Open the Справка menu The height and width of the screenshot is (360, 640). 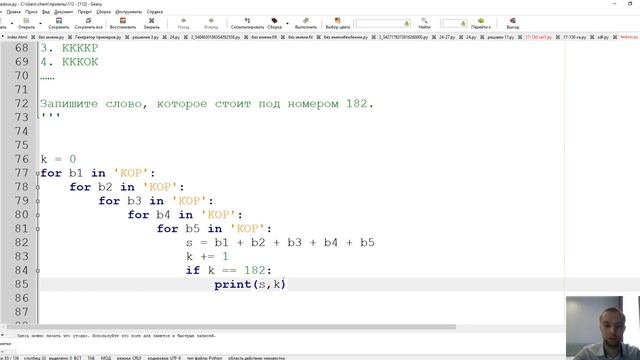(154, 12)
